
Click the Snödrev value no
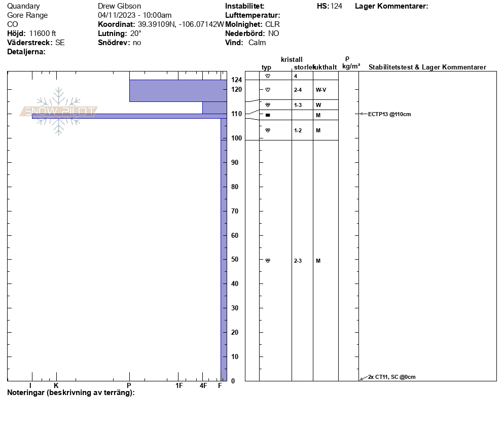pos(137,43)
